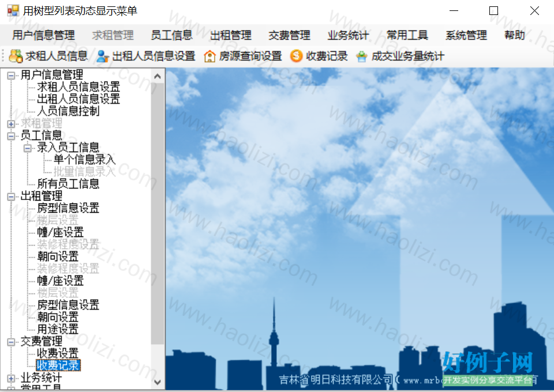
Task: Open the 用户信息管理 menu
Action: 44,35
